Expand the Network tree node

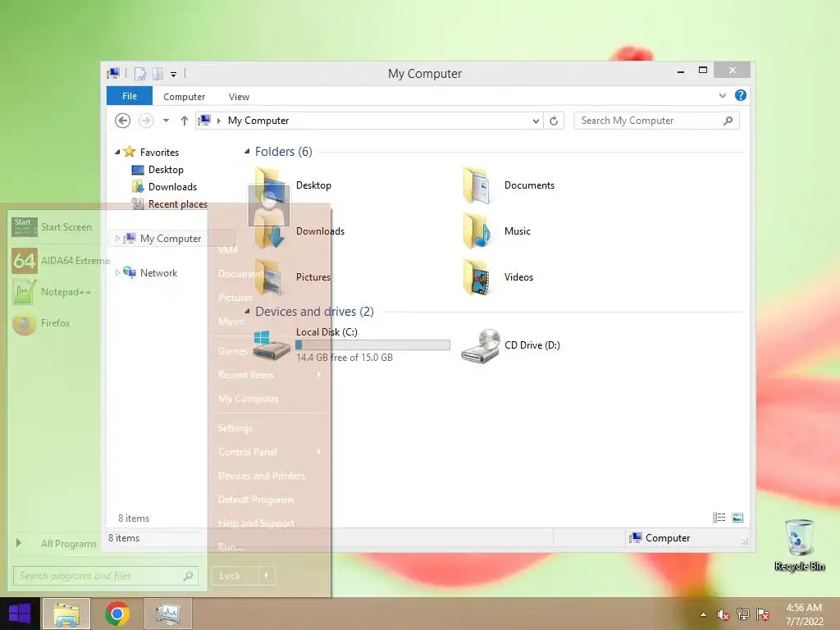point(117,272)
